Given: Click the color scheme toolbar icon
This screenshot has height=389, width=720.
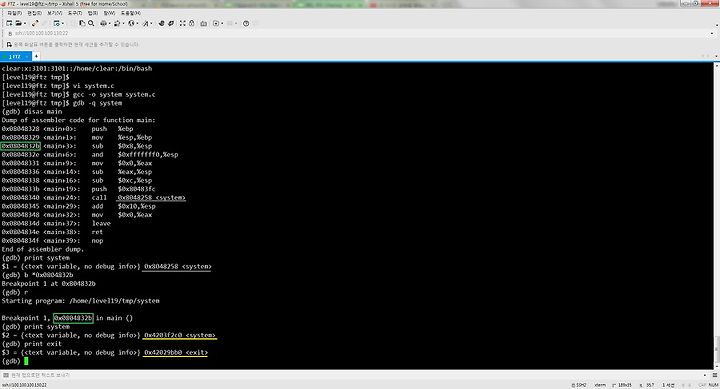Looking at the screenshot, I should pyautogui.click(x=117, y=23).
